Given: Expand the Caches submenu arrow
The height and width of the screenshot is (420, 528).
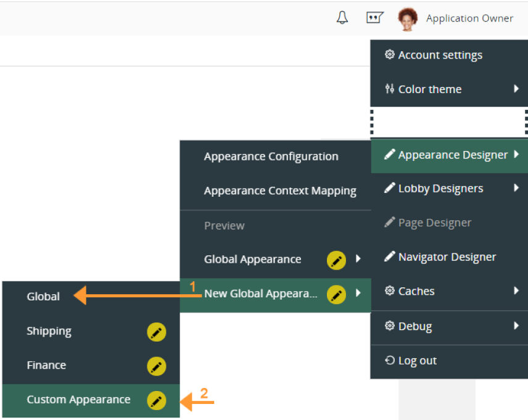Looking at the screenshot, I should click(516, 290).
